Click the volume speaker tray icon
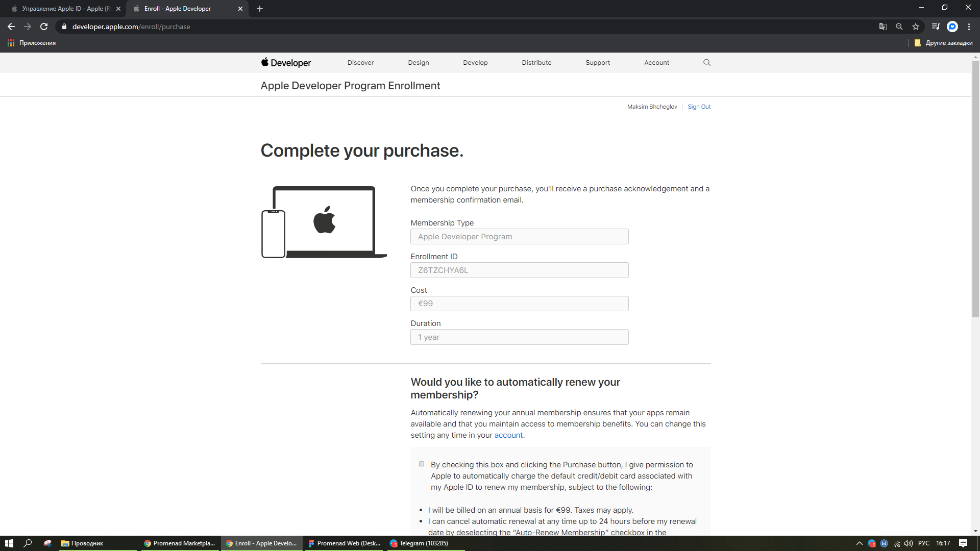Image resolution: width=980 pixels, height=551 pixels. (909, 543)
